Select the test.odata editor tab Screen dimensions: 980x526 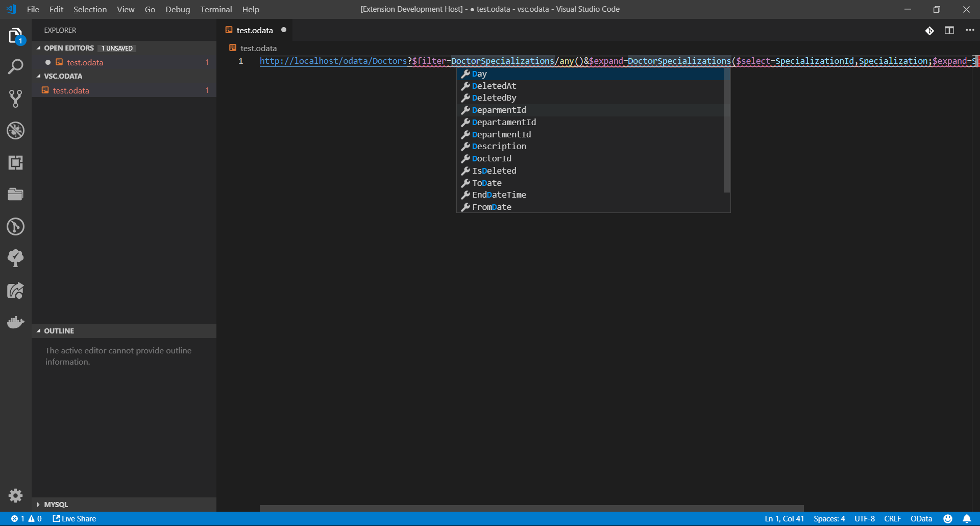pyautogui.click(x=255, y=30)
